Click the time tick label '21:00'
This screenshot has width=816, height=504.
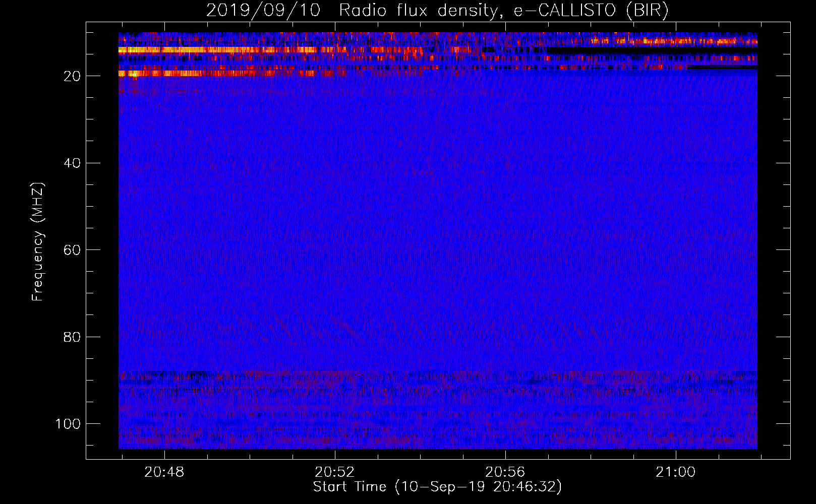tap(676, 472)
